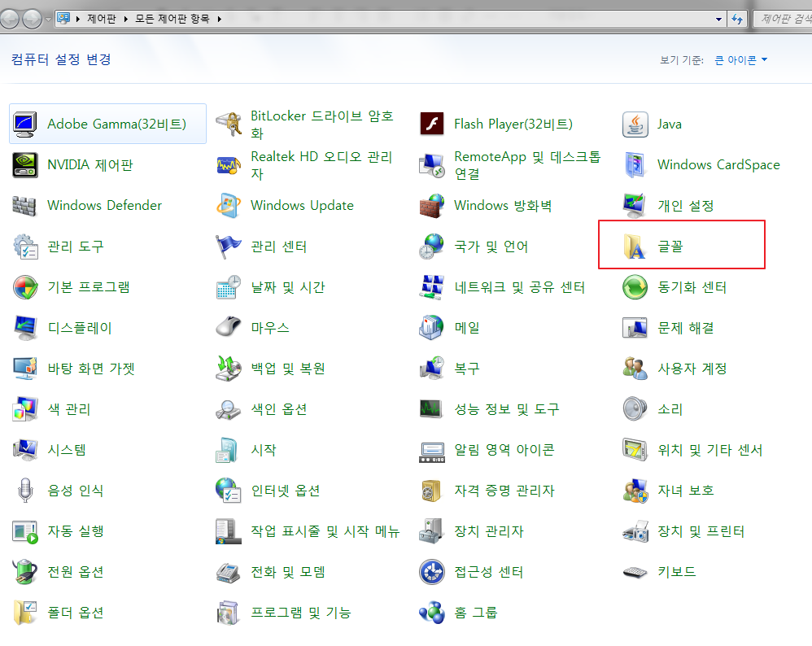This screenshot has height=646, width=812.
Task: Open the 큰 아이콘 view-by dropdown
Action: (x=740, y=60)
